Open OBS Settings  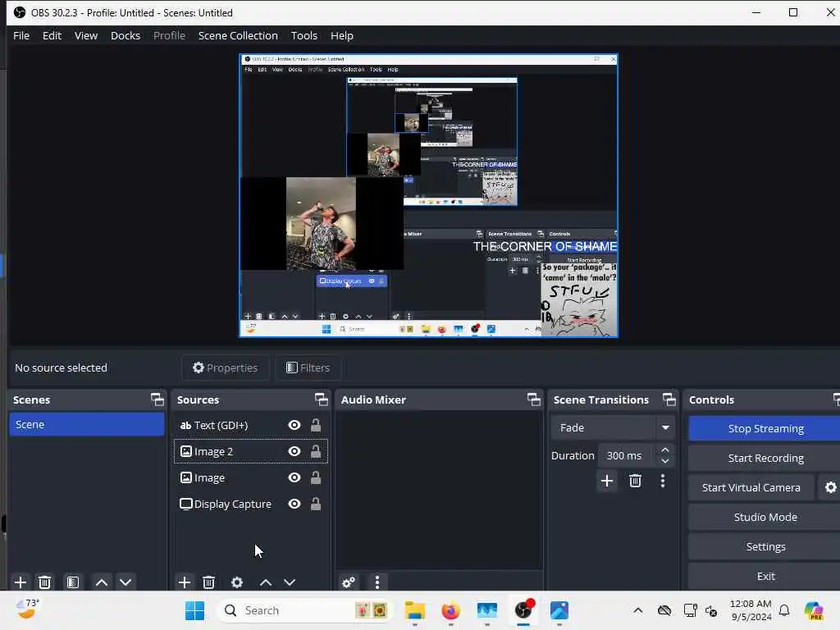pos(765,546)
